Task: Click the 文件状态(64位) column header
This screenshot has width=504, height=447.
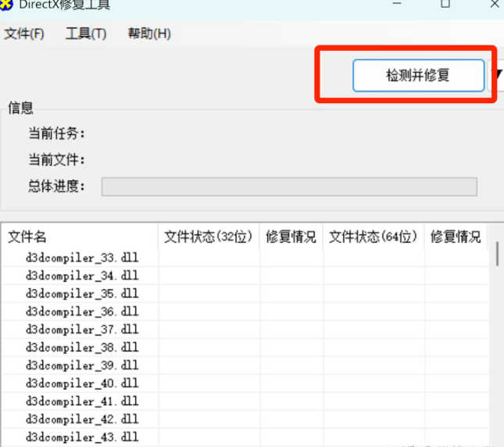Action: click(x=374, y=237)
